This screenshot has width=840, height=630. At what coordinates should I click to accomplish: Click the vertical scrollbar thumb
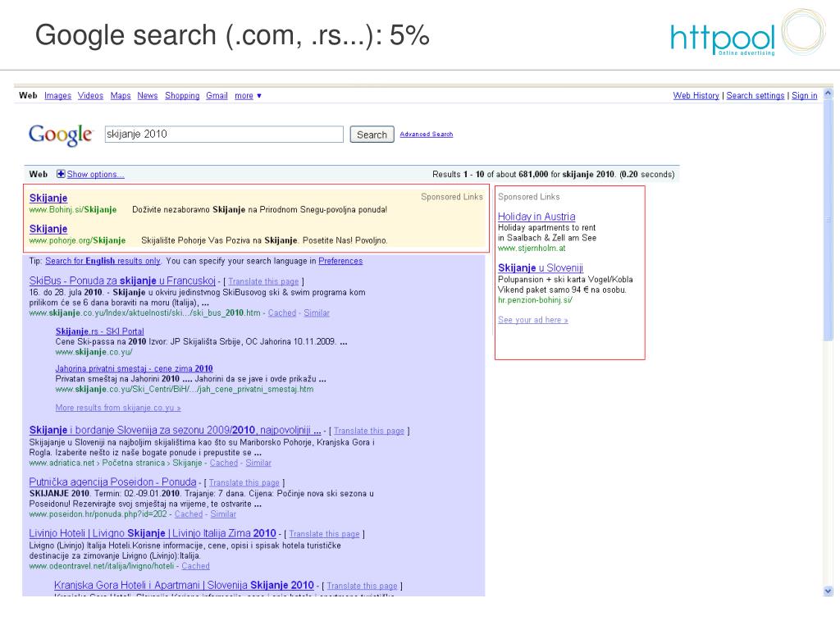(x=828, y=220)
